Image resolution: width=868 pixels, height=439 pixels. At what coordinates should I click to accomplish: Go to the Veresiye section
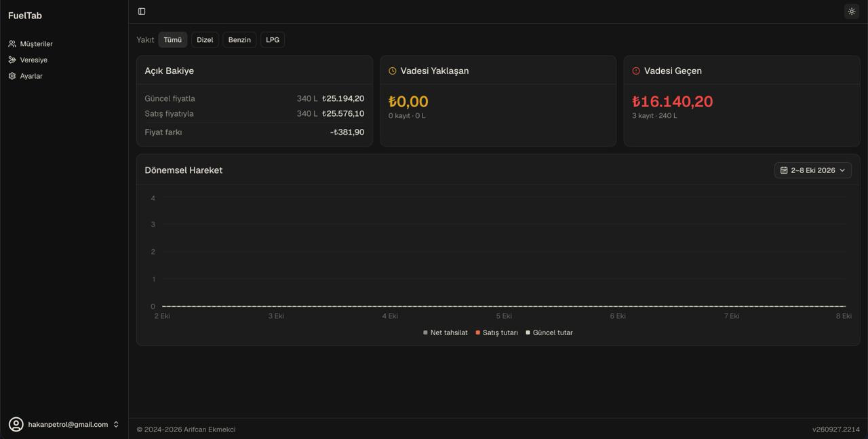(x=64, y=60)
